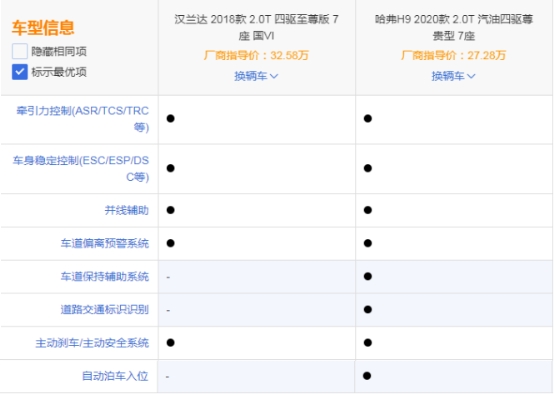Click the 并线辅助 feature link
The image size is (554, 394).
(x=126, y=210)
